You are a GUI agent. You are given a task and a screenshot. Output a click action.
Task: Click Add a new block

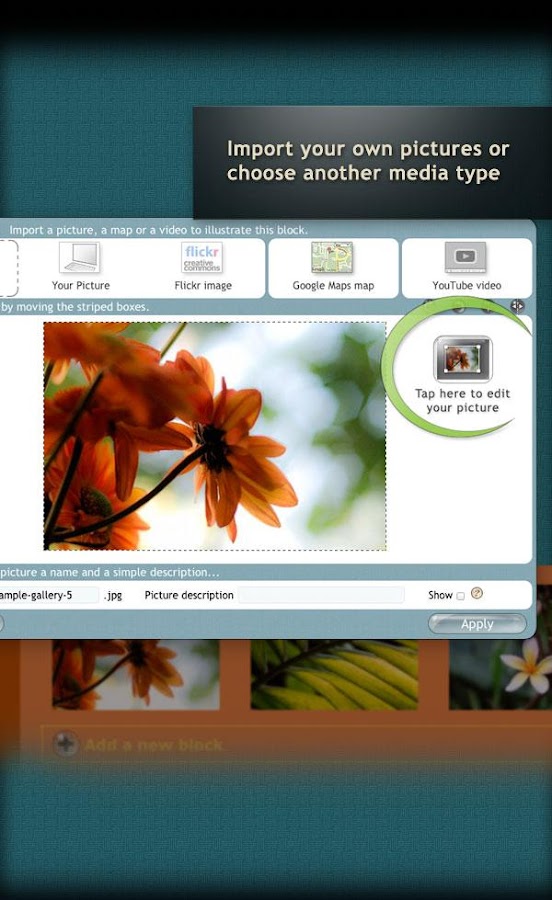click(x=154, y=745)
